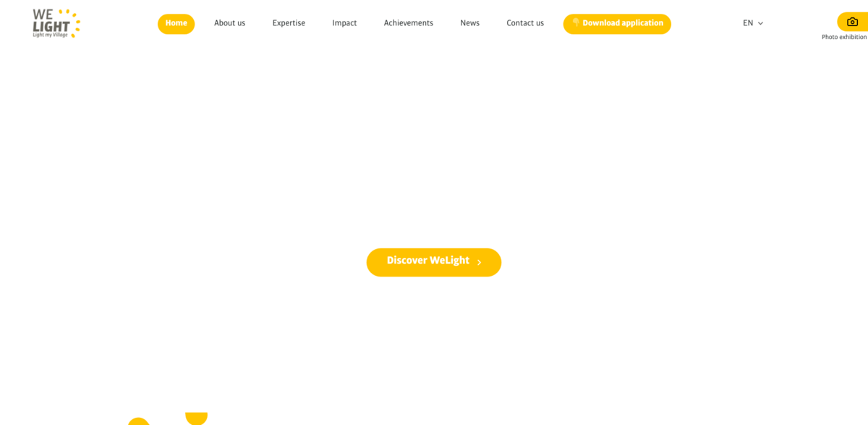The height and width of the screenshot is (425, 868).
Task: Click the yellow rounded dome shape at bottom left
Action: point(138,421)
